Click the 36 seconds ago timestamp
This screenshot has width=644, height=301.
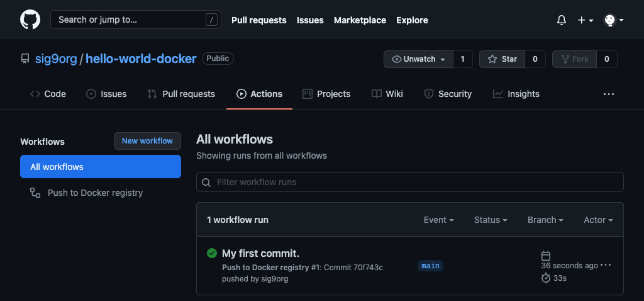coord(570,266)
